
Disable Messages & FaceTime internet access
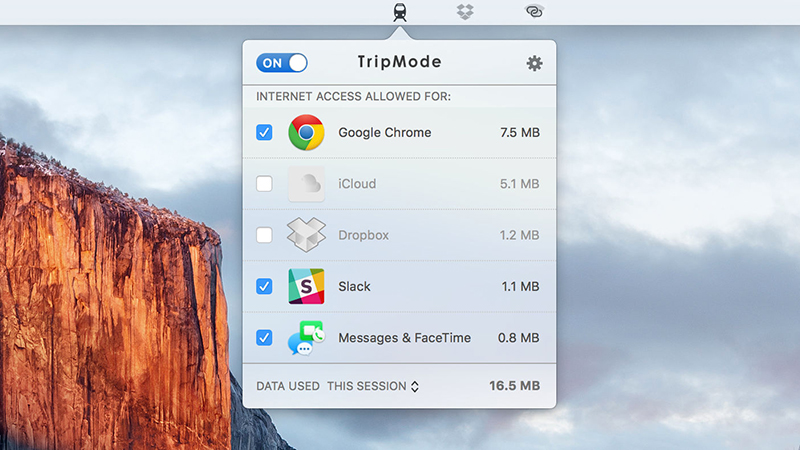click(x=264, y=338)
